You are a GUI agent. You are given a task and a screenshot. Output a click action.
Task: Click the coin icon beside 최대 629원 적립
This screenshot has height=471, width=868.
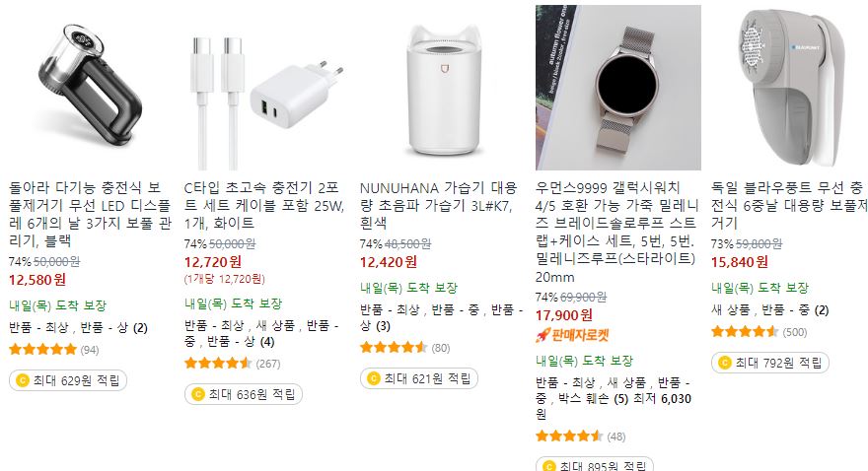[23, 380]
